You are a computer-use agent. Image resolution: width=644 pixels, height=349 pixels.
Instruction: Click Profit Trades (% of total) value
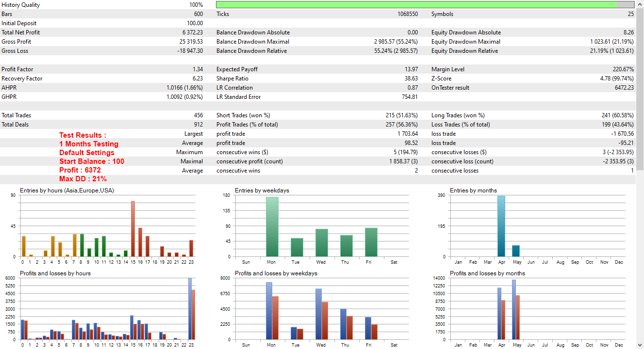402,125
